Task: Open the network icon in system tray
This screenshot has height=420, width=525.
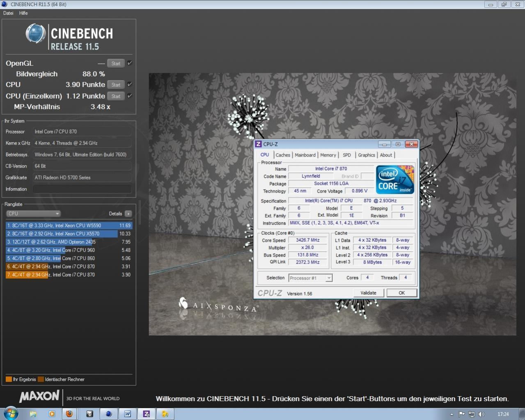Action: pyautogui.click(x=472, y=414)
